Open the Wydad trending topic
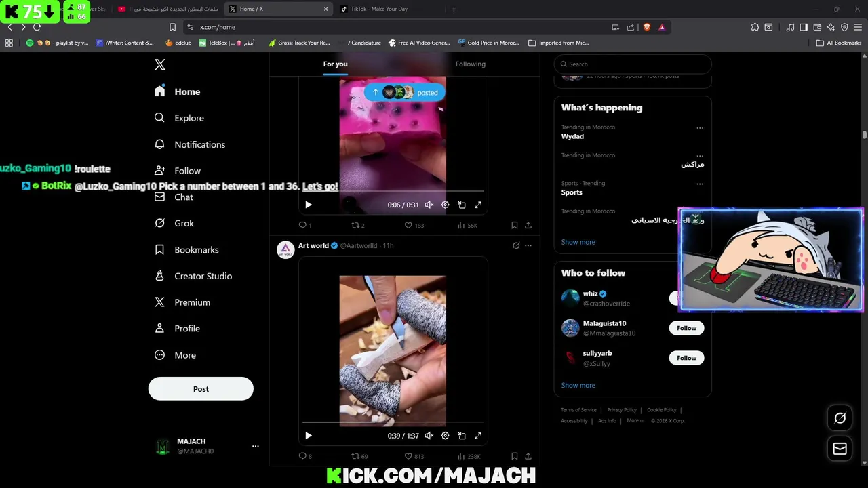 click(572, 136)
